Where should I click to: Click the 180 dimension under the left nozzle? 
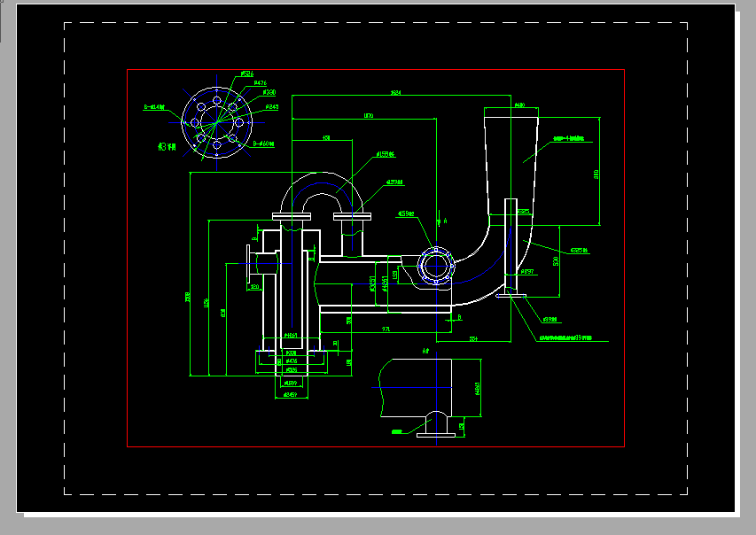click(x=255, y=287)
